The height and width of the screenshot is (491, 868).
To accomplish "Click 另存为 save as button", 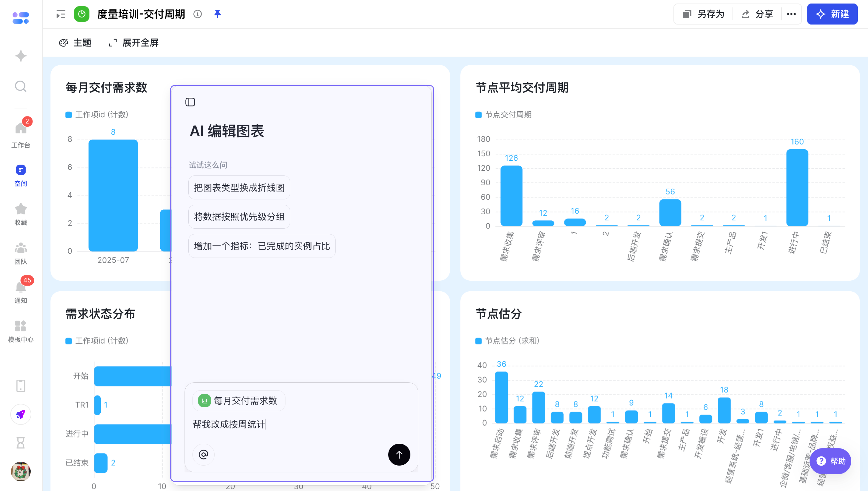I will pos(703,14).
